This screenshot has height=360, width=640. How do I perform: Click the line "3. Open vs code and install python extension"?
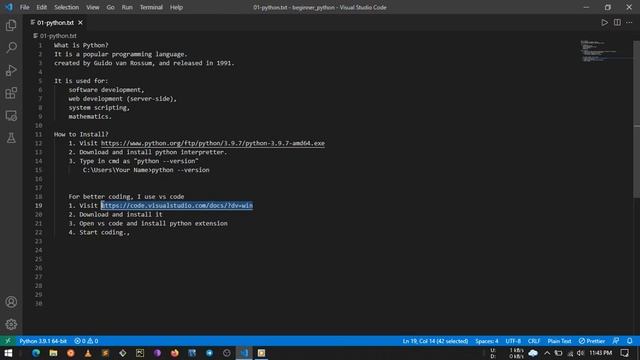point(148,223)
